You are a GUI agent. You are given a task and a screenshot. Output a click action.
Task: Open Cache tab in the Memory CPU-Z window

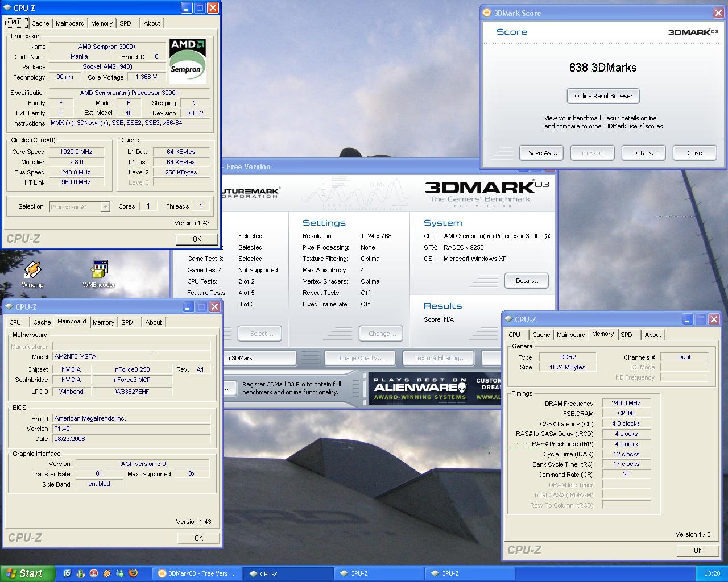coord(541,335)
